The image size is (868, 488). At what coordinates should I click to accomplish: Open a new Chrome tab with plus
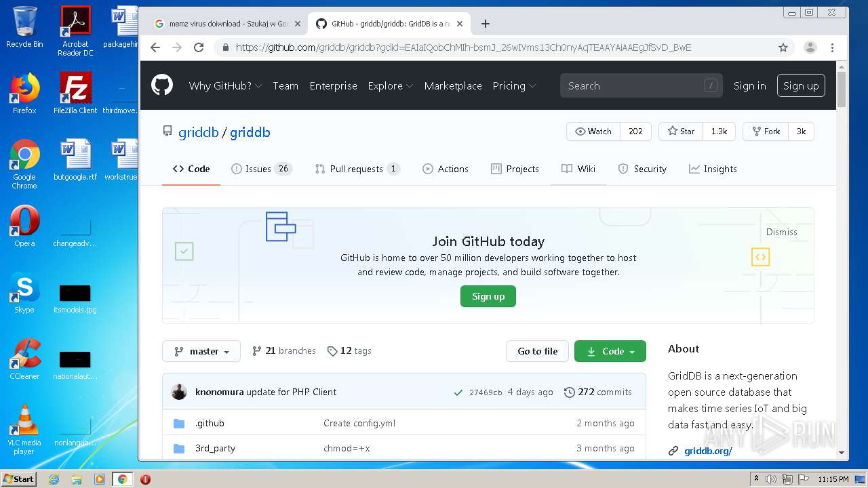pyautogui.click(x=485, y=24)
